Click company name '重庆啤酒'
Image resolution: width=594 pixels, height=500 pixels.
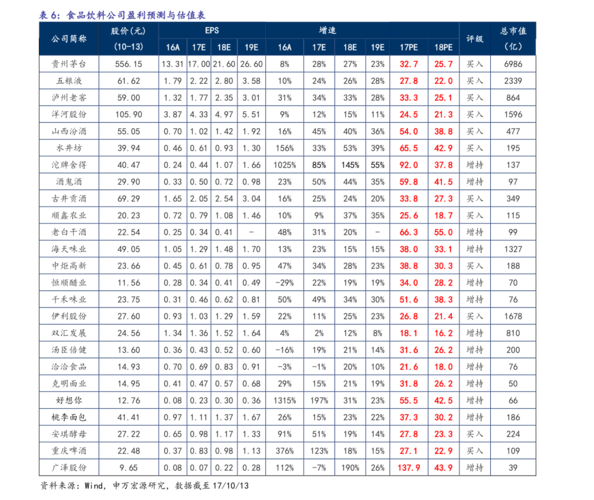point(69,451)
